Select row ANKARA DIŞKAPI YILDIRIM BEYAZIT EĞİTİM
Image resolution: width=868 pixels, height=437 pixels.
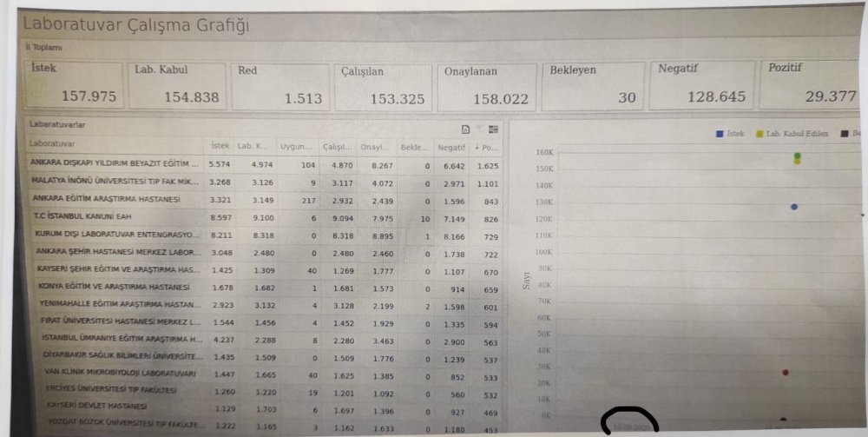tap(266, 164)
